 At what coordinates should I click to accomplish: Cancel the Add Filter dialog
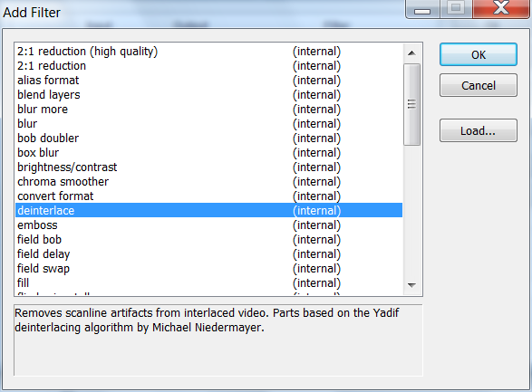pos(479,85)
